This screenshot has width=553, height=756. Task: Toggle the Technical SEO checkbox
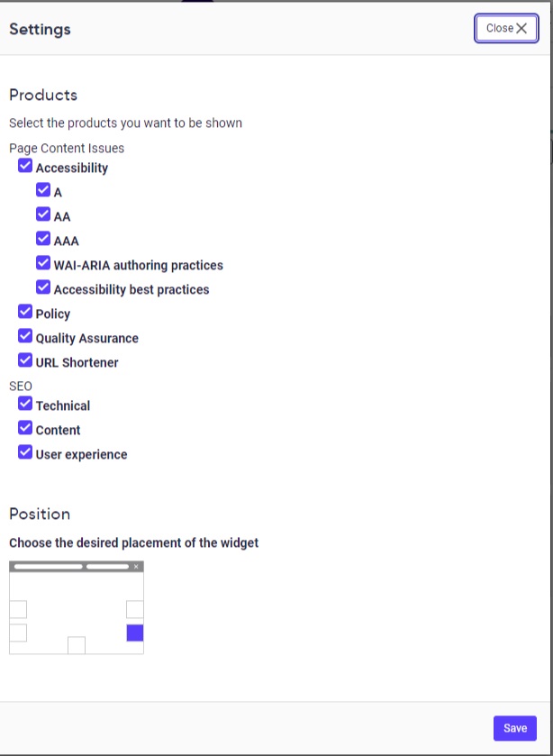25,403
